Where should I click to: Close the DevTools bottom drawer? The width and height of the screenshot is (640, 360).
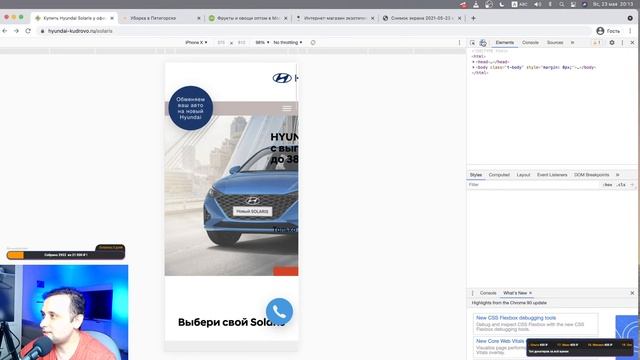[x=632, y=293]
